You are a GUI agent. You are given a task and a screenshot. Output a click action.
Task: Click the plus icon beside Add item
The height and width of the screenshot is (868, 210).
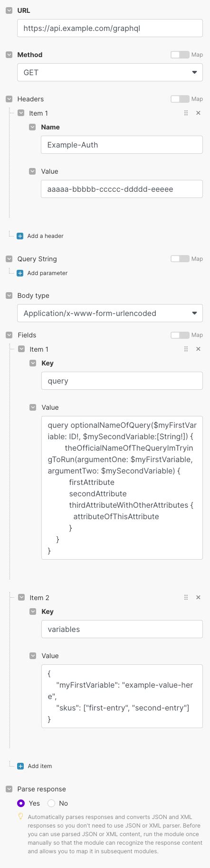(20, 766)
